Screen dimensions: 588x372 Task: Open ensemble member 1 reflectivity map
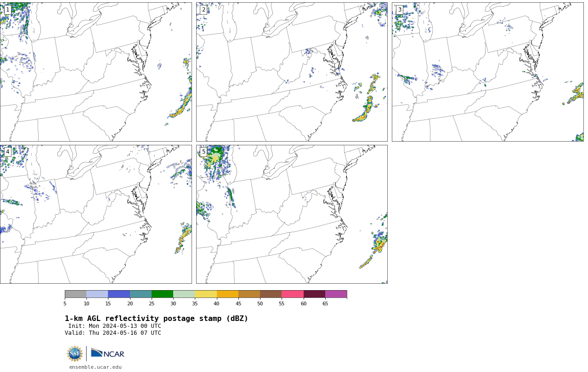tap(96, 72)
